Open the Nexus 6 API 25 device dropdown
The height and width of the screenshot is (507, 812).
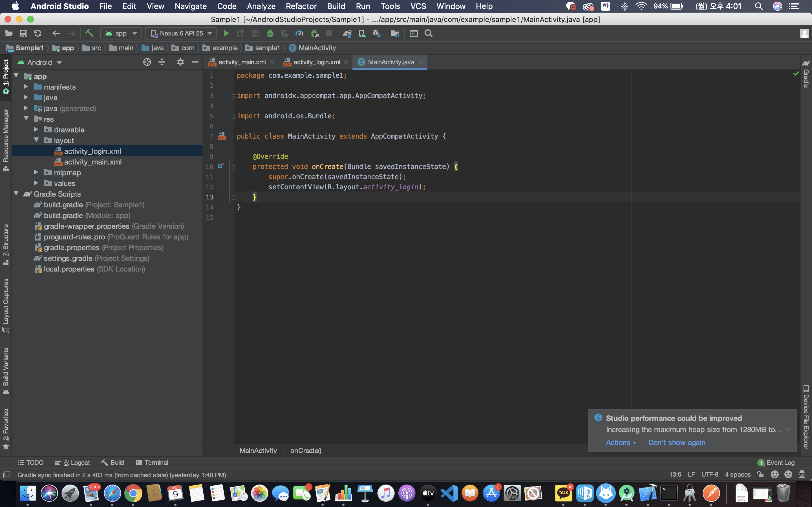[181, 33]
